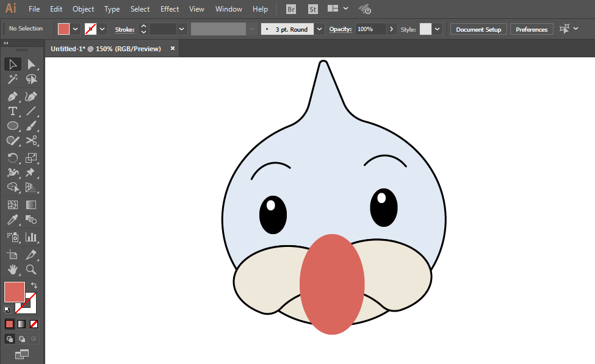The image size is (595, 364).
Task: Open the Preferences button
Action: coord(532,29)
